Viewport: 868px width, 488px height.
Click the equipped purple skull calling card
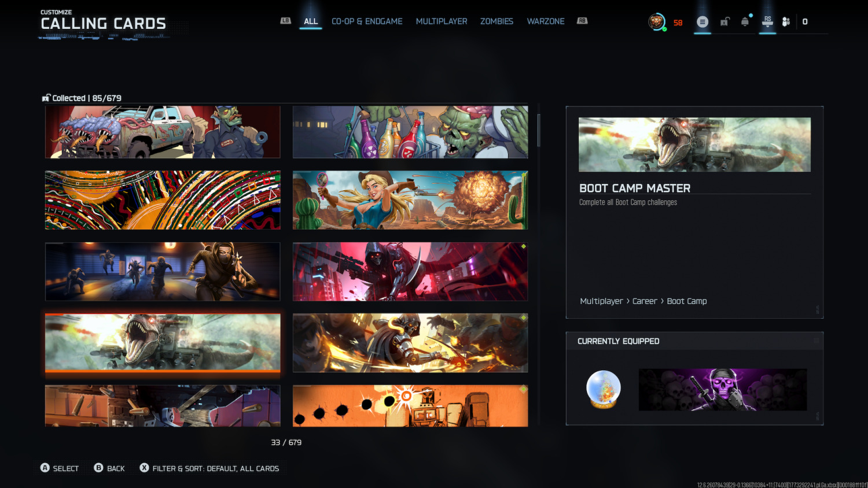(723, 390)
